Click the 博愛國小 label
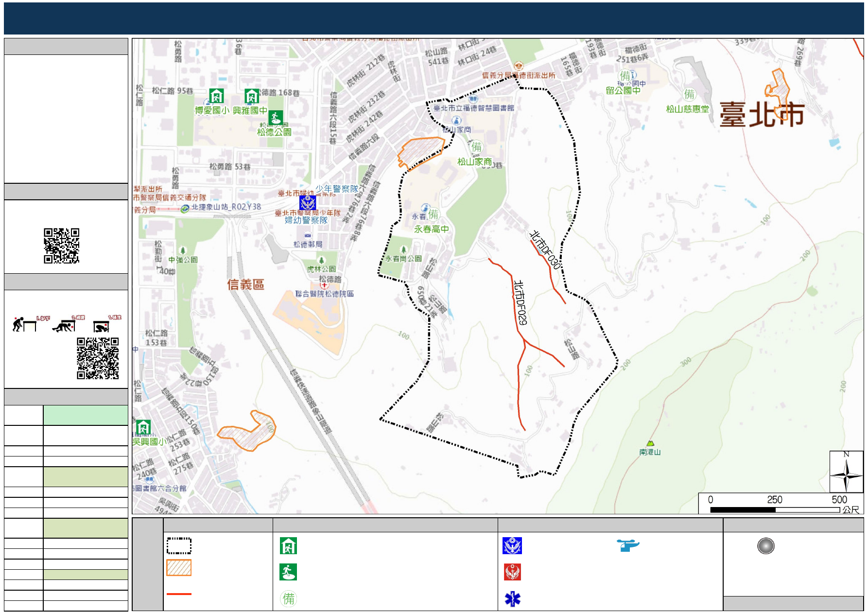 [x=212, y=110]
